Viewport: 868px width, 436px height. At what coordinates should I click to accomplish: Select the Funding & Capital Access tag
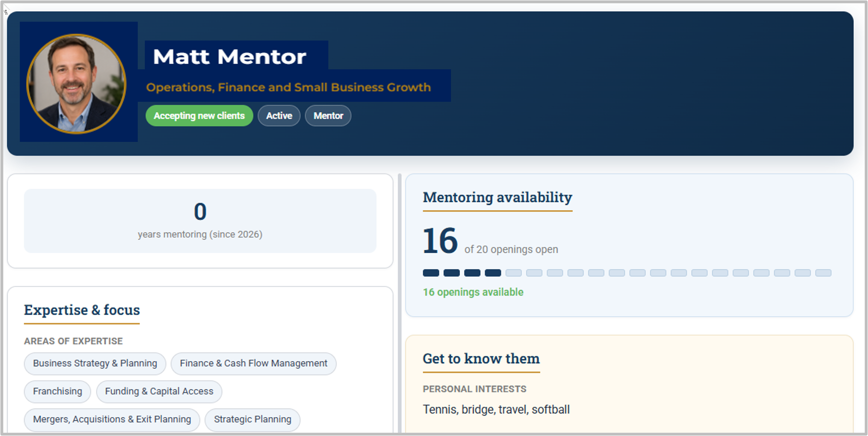[159, 391]
